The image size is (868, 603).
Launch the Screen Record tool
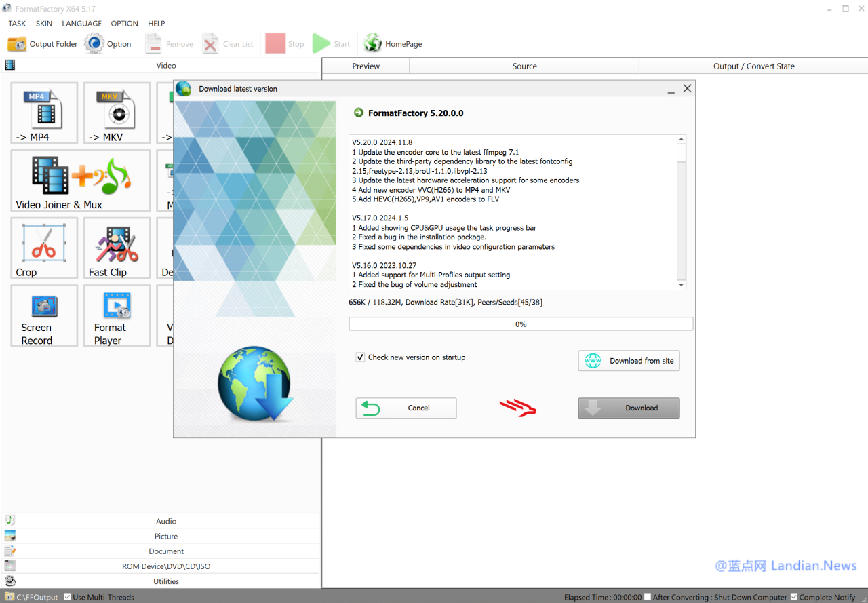44,316
